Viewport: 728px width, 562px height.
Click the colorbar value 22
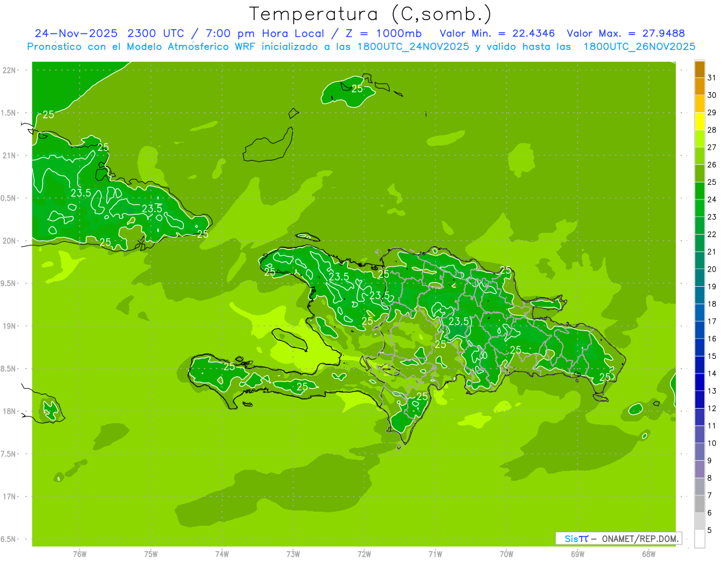(x=712, y=234)
